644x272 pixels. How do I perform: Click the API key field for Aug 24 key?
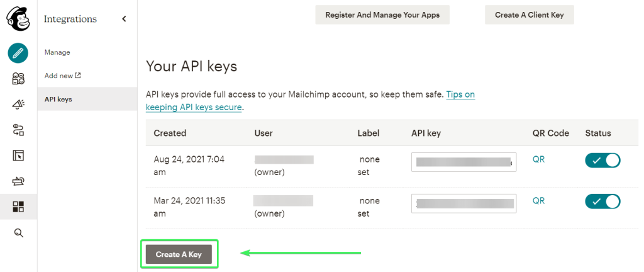(x=464, y=162)
